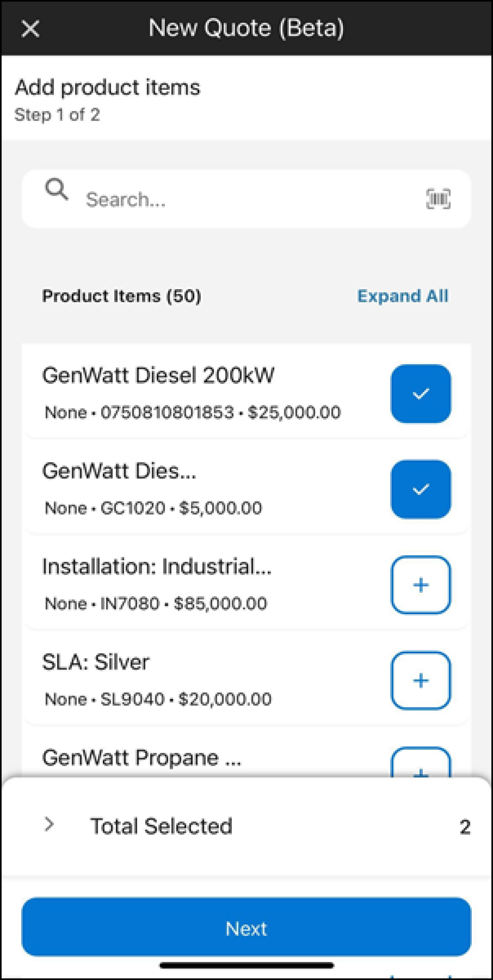The width and height of the screenshot is (493, 980).
Task: Tap the GenWatt Propane product title
Action: pyautogui.click(x=142, y=758)
